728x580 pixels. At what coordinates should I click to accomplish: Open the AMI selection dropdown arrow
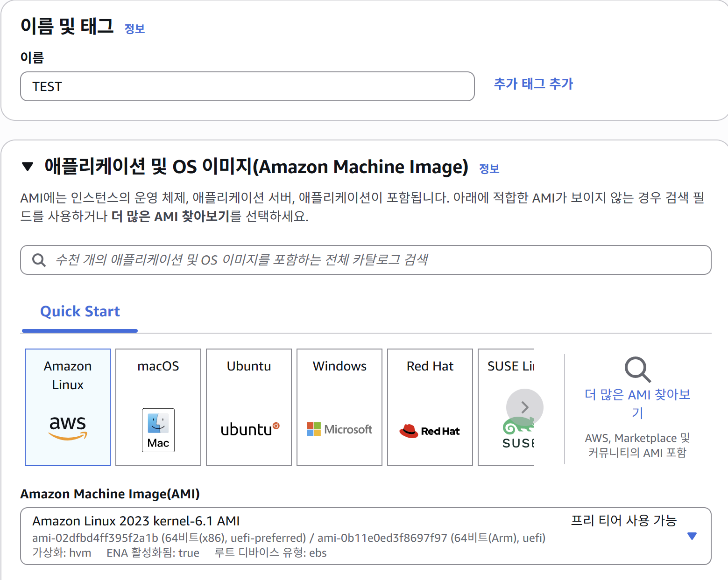click(692, 536)
